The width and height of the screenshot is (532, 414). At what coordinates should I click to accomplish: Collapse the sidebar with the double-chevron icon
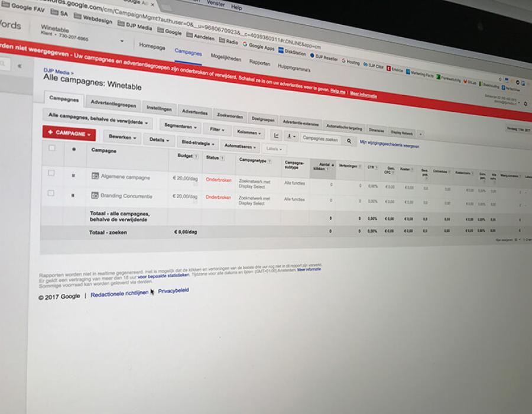[20, 66]
